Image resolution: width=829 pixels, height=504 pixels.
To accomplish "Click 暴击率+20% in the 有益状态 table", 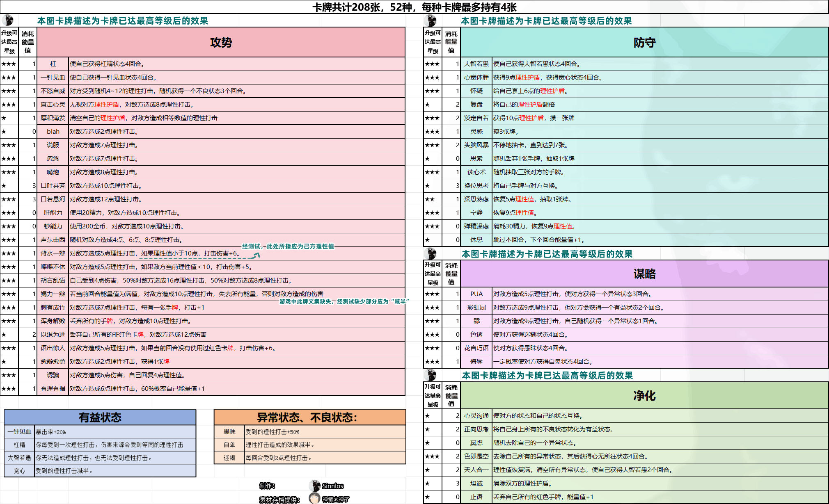I will point(51,432).
